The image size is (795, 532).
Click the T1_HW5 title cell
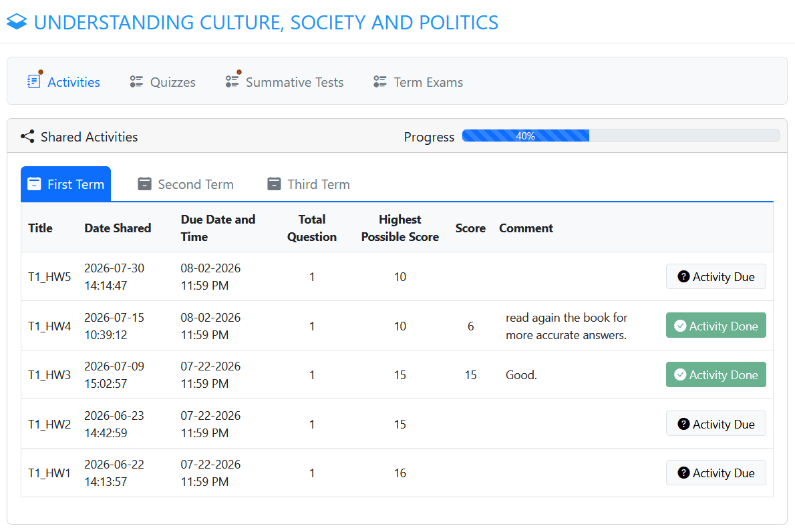(49, 276)
